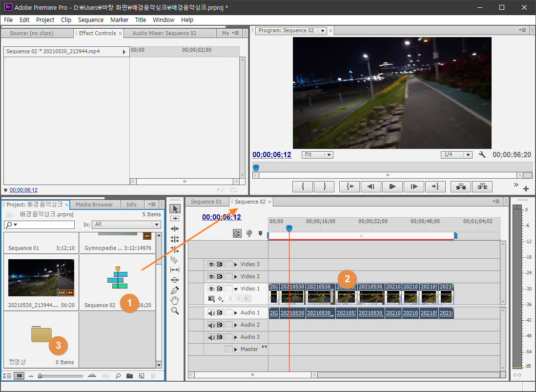
Task: Click the New Bin folder icon
Action: point(129,376)
